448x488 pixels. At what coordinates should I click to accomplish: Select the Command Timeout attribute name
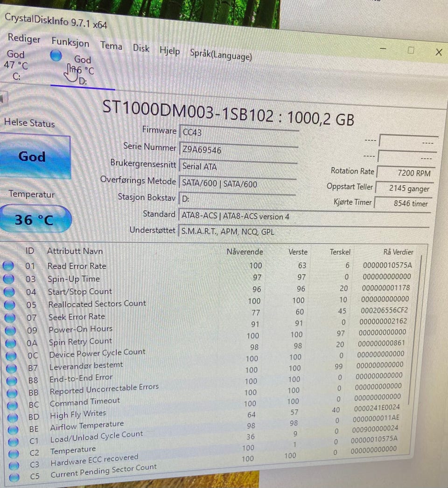point(84,402)
